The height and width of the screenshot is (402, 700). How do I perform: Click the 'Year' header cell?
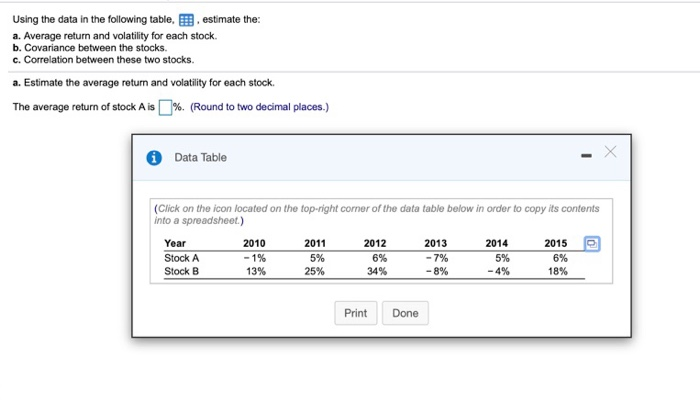coord(175,243)
